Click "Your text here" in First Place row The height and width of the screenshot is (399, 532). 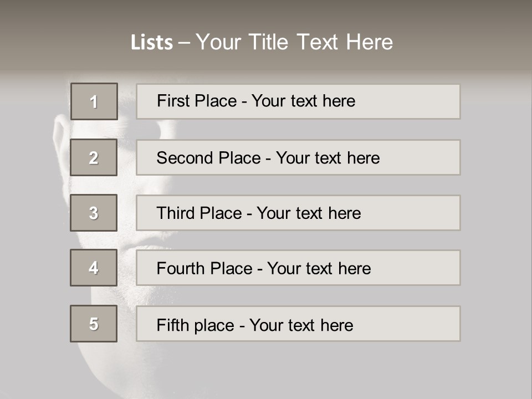(303, 101)
